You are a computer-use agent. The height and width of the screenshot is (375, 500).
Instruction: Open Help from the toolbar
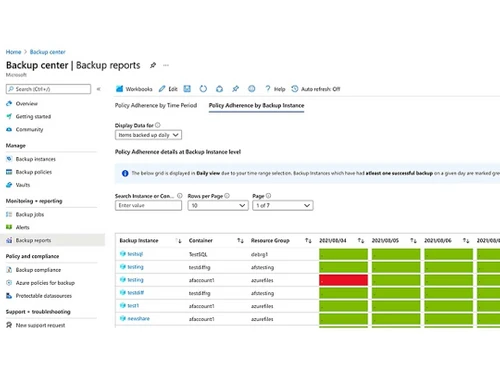point(275,89)
